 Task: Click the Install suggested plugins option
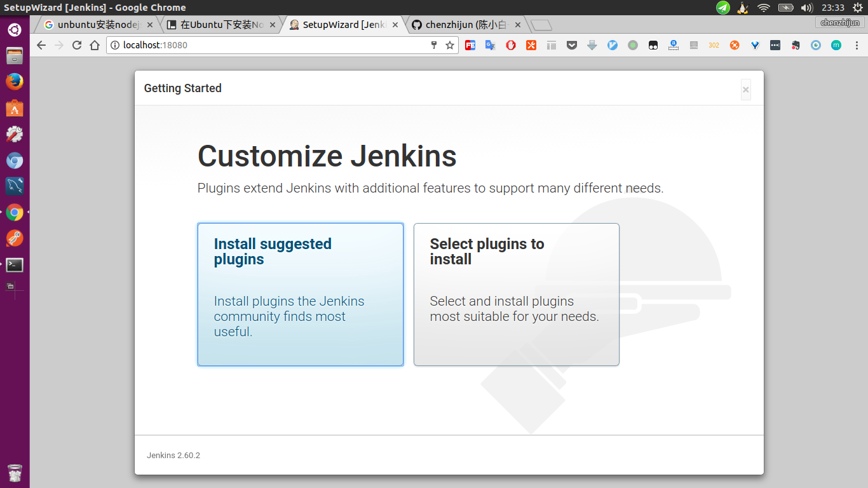(x=300, y=294)
